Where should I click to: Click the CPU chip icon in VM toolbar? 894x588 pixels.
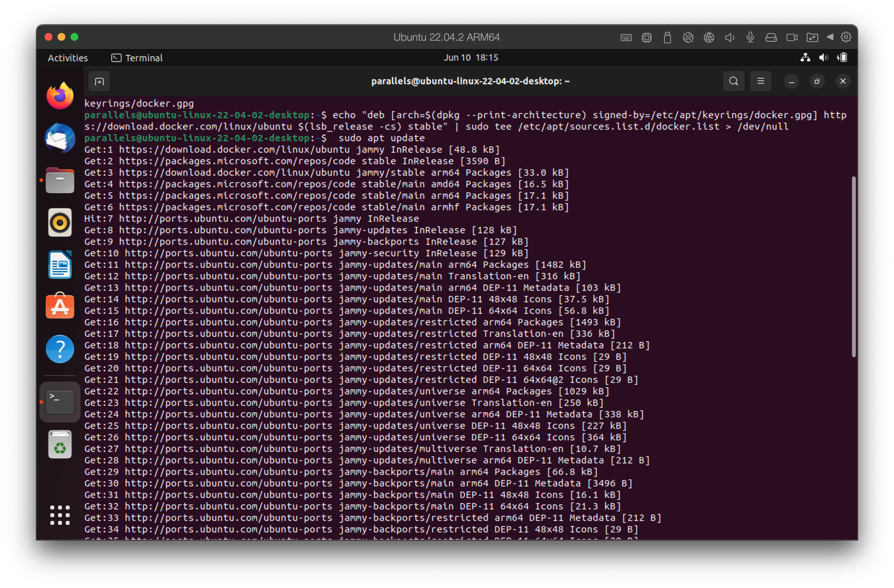click(647, 38)
